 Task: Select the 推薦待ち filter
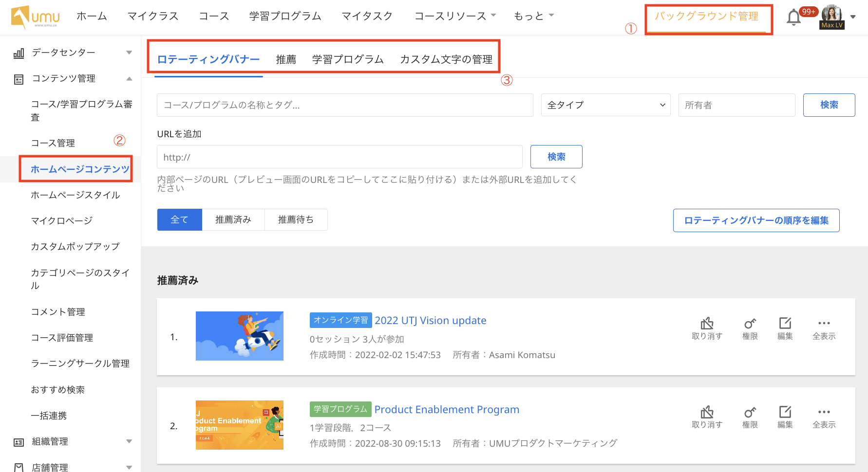[296, 220]
